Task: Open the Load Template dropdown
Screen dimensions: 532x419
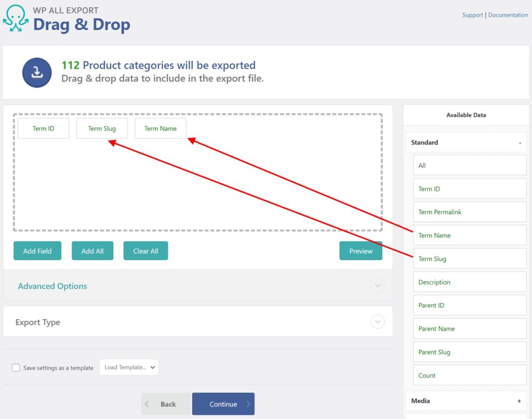Action: click(129, 367)
